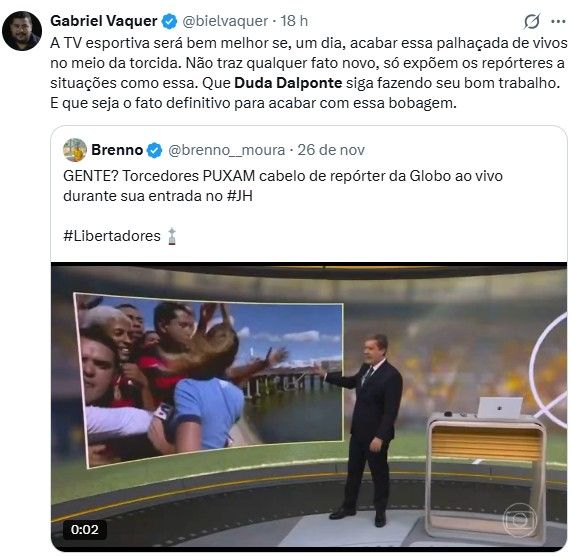
Task: Open Brenno's small avatar image
Action: [75, 150]
